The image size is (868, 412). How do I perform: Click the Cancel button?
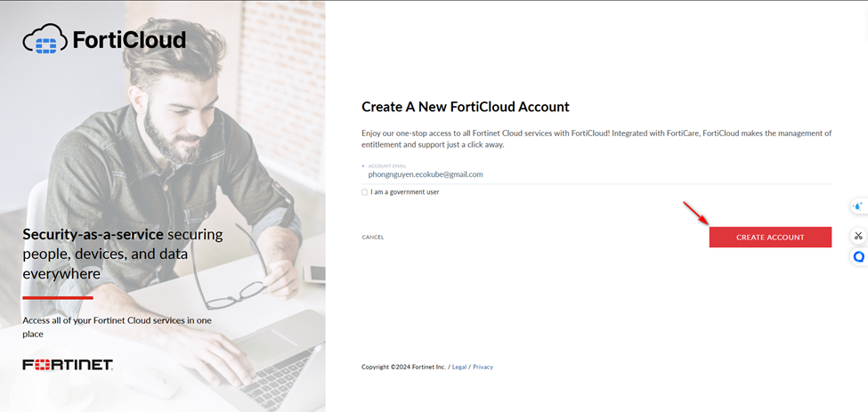pos(372,238)
